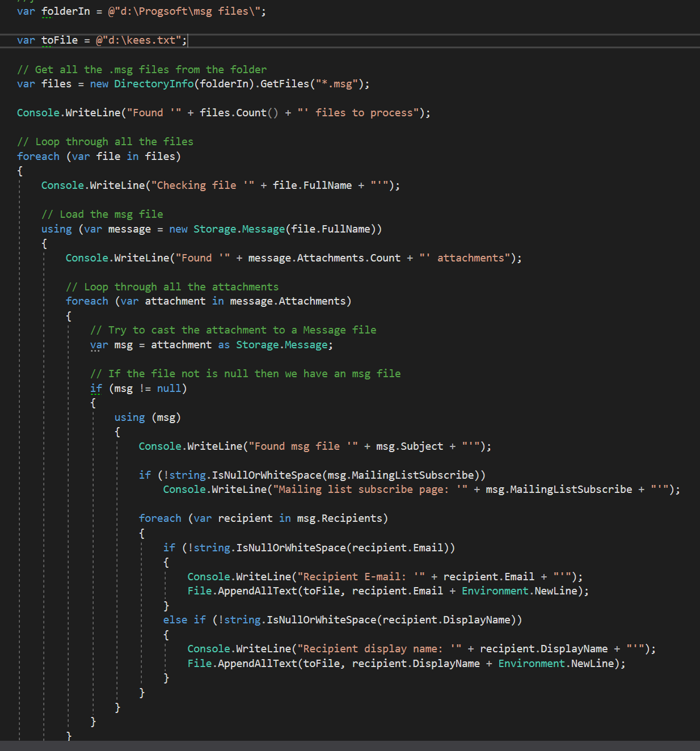Place cursor on the folderIn variable name

[66, 11]
